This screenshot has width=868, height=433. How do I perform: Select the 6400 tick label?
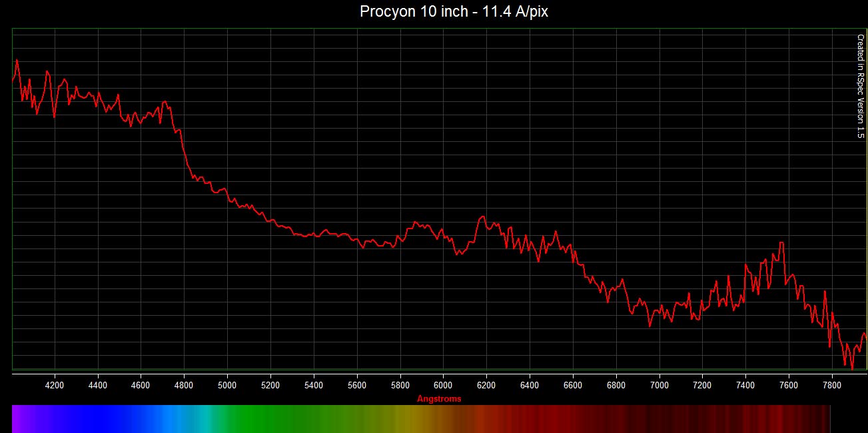click(x=530, y=385)
